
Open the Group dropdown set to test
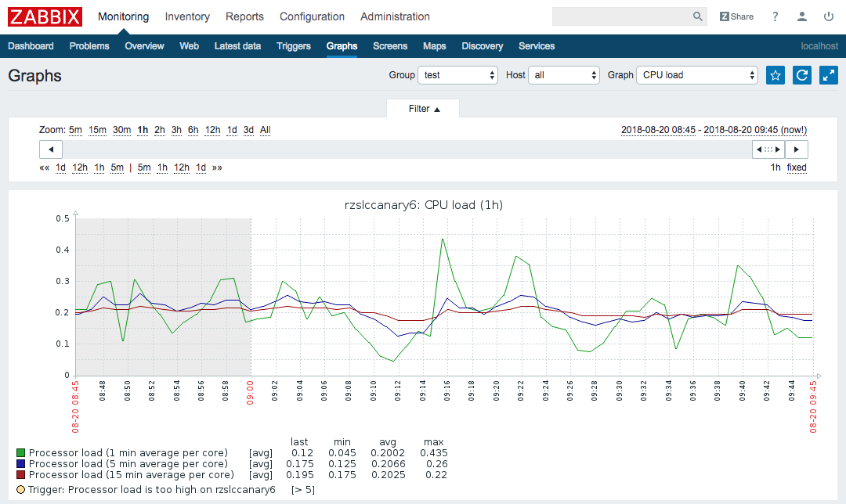pyautogui.click(x=457, y=74)
